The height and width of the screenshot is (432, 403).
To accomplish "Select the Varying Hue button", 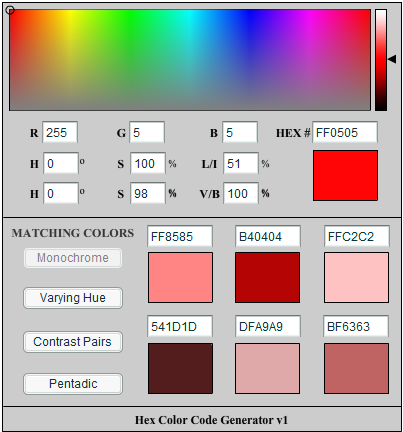I will [73, 298].
